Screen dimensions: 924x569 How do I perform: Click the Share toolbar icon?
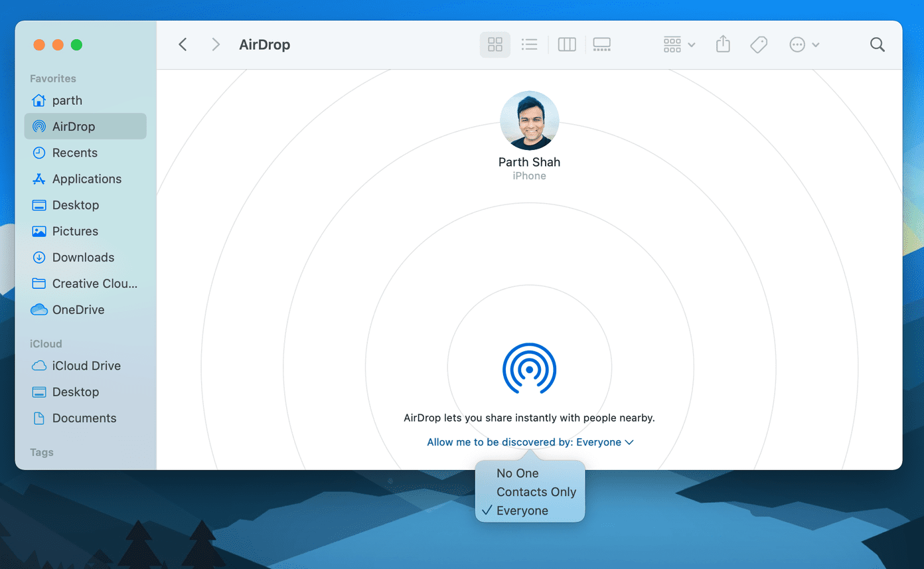click(723, 44)
